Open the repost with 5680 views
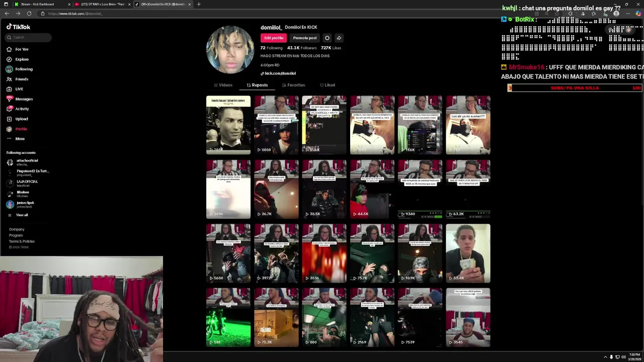This screenshot has height=362, width=644. tap(228, 253)
